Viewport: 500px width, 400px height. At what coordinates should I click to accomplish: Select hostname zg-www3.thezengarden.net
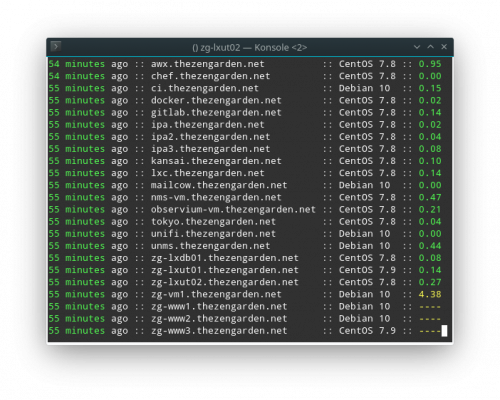pos(219,331)
